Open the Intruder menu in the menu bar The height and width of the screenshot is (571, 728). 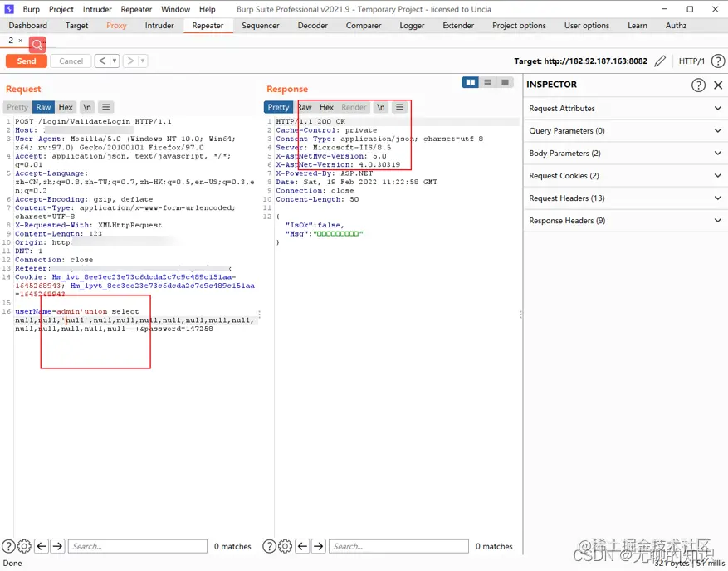[x=97, y=9]
